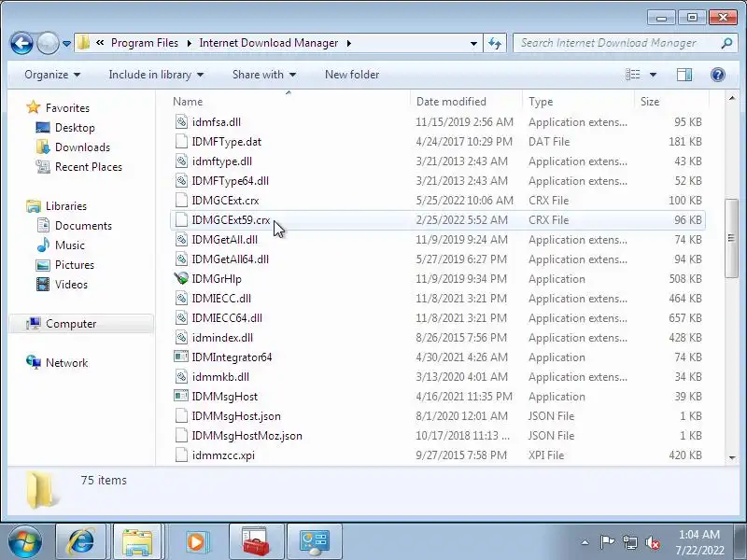Open address bar previous locations dropdown

pyautogui.click(x=473, y=43)
